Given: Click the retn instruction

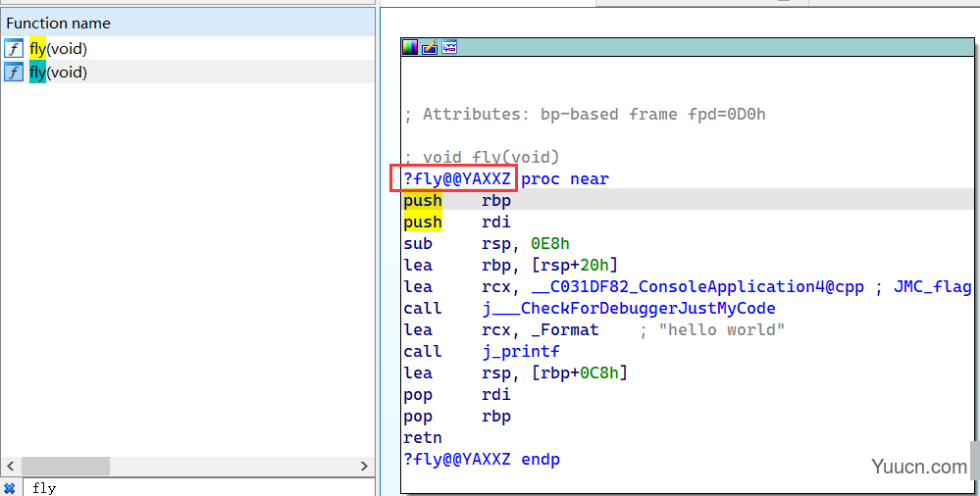Looking at the screenshot, I should pyautogui.click(x=423, y=437).
